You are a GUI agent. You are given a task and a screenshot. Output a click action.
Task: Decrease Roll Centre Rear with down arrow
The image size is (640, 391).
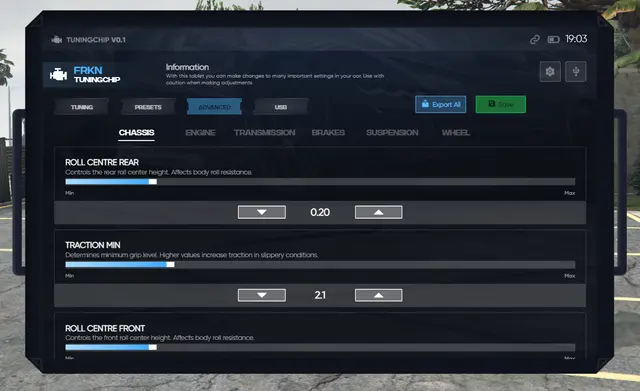point(262,212)
